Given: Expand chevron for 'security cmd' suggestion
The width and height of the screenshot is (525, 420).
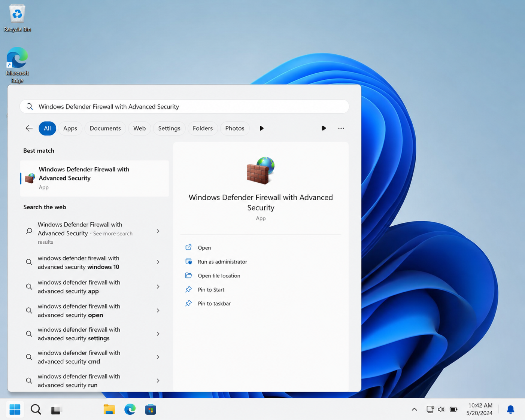Looking at the screenshot, I should coord(158,357).
